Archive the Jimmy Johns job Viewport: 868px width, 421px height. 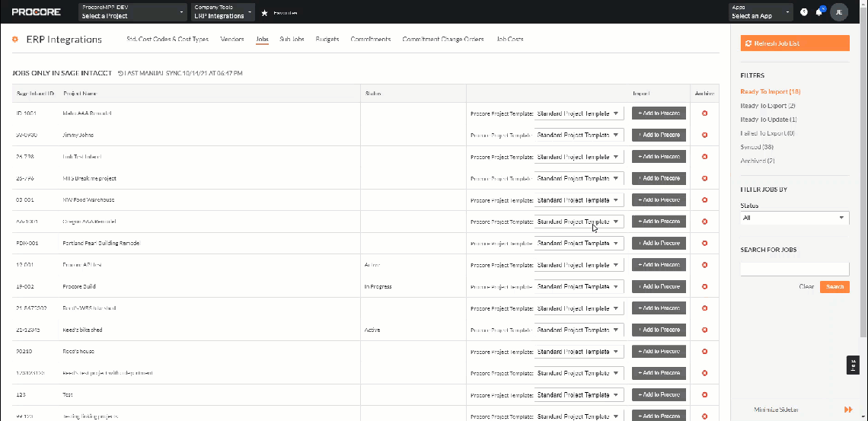(x=704, y=135)
